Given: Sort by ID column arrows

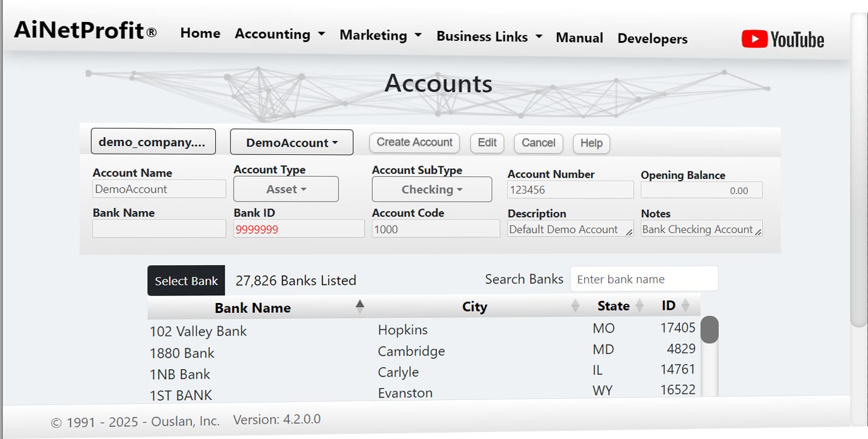Looking at the screenshot, I should [685, 305].
